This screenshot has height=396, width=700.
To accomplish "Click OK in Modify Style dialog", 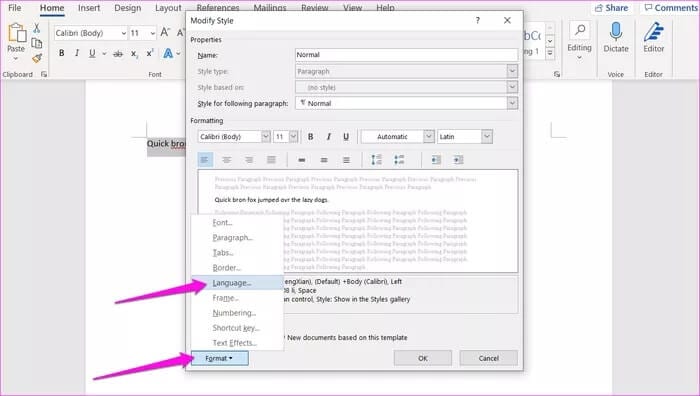I will pos(423,358).
